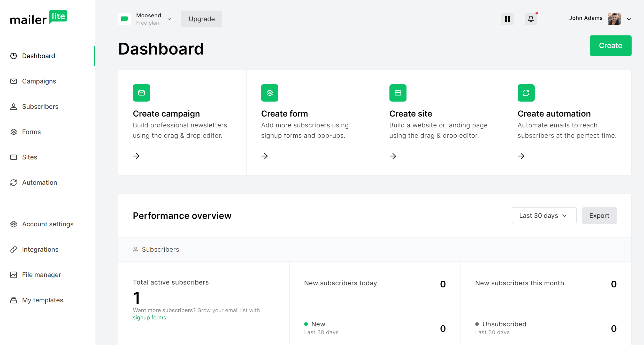Click the Campaigns icon in sidebar
The height and width of the screenshot is (345, 644).
tap(14, 81)
